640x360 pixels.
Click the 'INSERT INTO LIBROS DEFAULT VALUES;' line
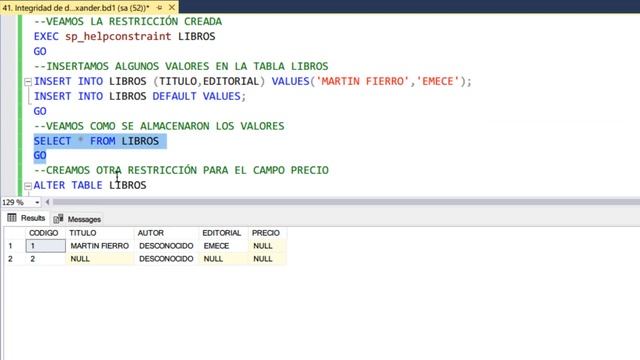[x=140, y=96]
